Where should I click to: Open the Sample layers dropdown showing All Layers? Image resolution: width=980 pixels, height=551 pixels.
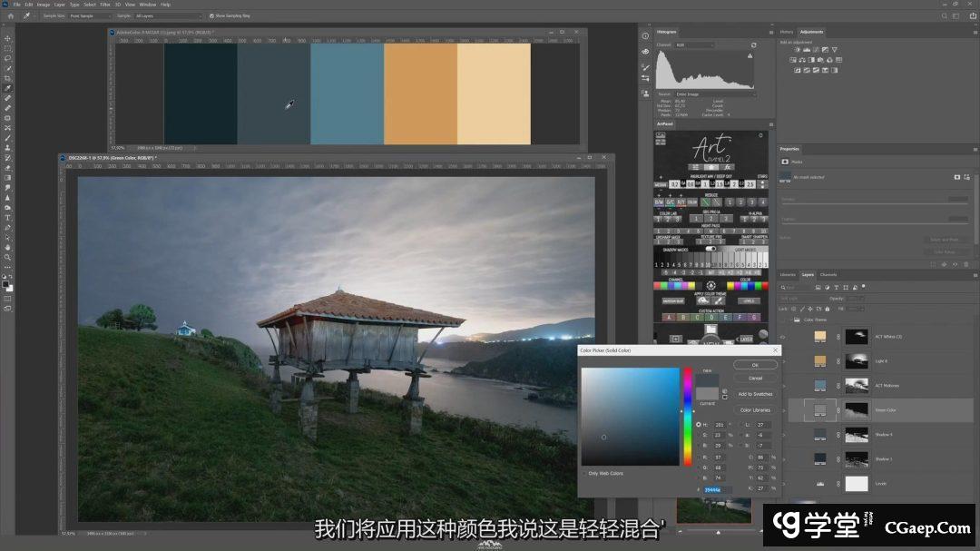[168, 15]
